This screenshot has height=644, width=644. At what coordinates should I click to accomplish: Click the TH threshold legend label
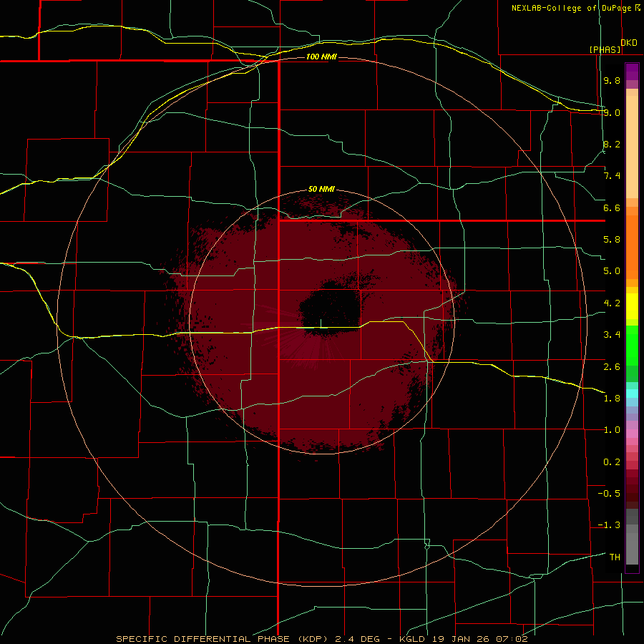(615, 557)
